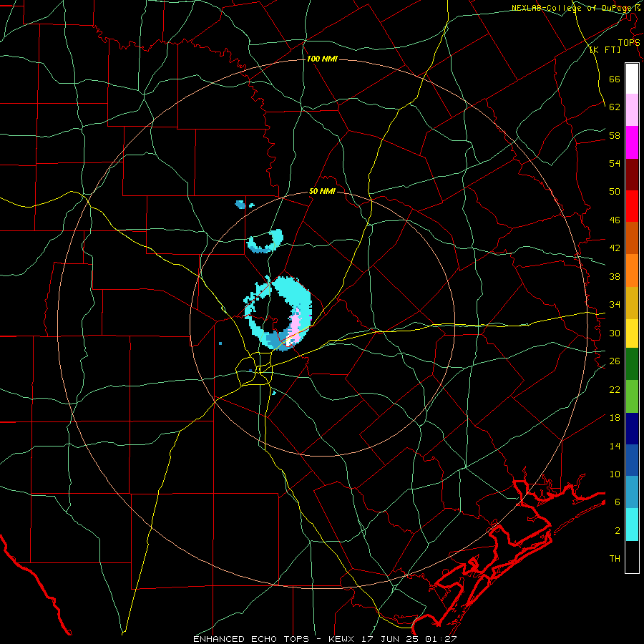Click the light green legend swatch
This screenshot has height=644, width=644.
pyautogui.click(x=632, y=396)
